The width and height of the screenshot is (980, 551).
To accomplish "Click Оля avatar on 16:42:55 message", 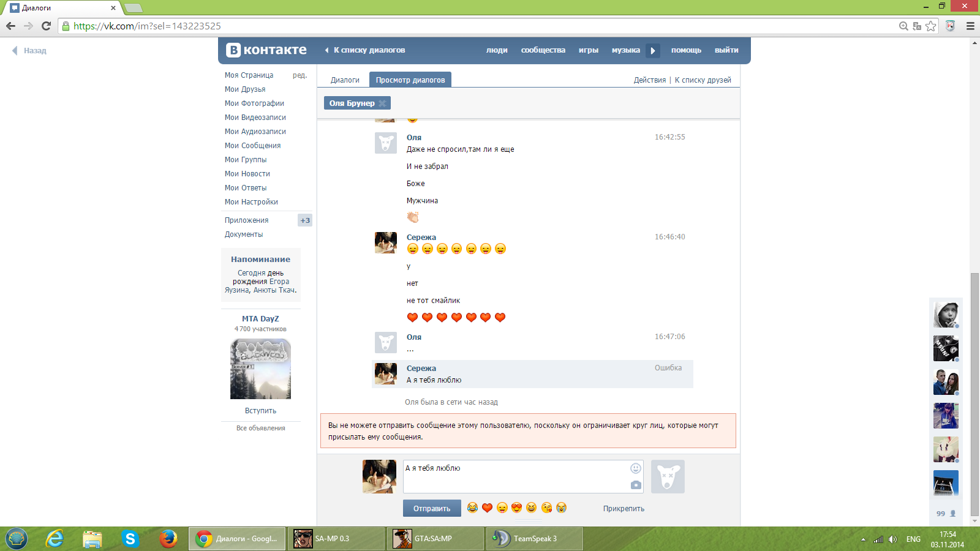I will [386, 143].
